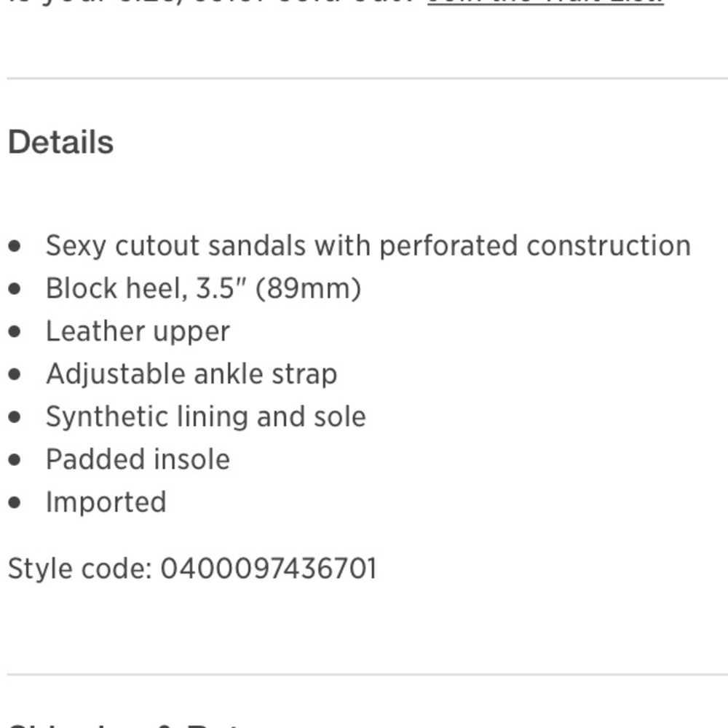Select the Adjustable ankle strap item
Image resolution: width=728 pixels, height=728 pixels.
tap(191, 374)
